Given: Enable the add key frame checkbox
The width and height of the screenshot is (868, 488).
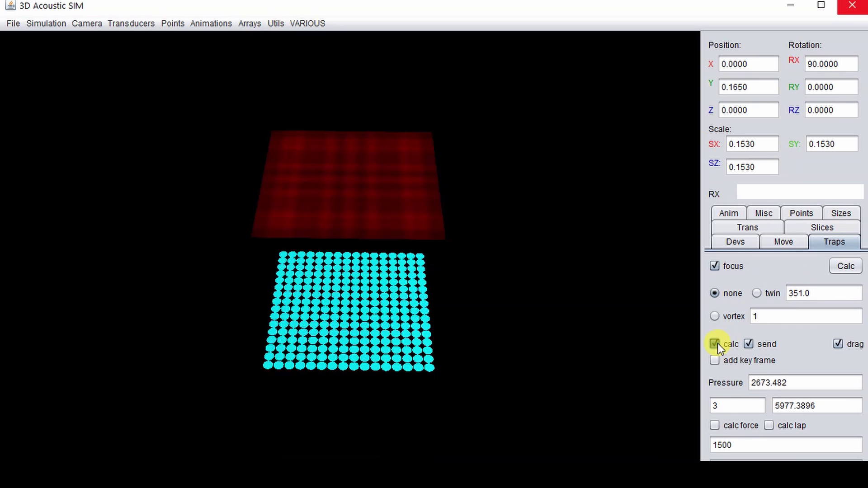Looking at the screenshot, I should click(714, 360).
